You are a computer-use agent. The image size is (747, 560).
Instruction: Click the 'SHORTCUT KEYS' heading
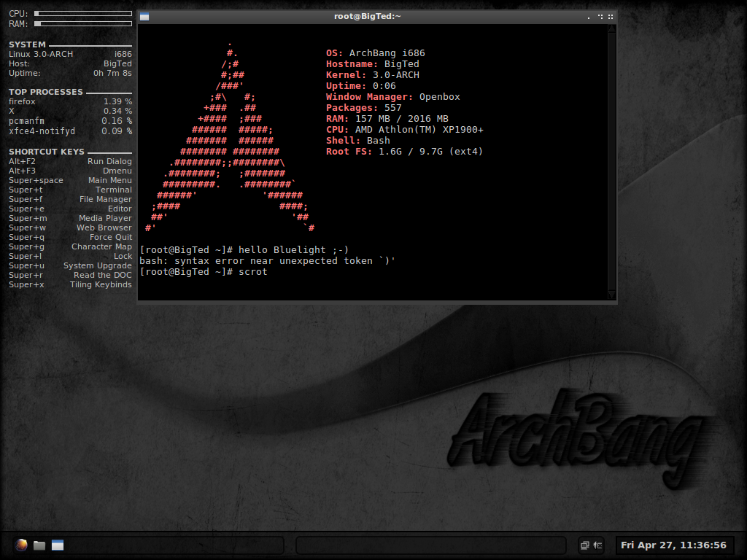click(x=47, y=152)
